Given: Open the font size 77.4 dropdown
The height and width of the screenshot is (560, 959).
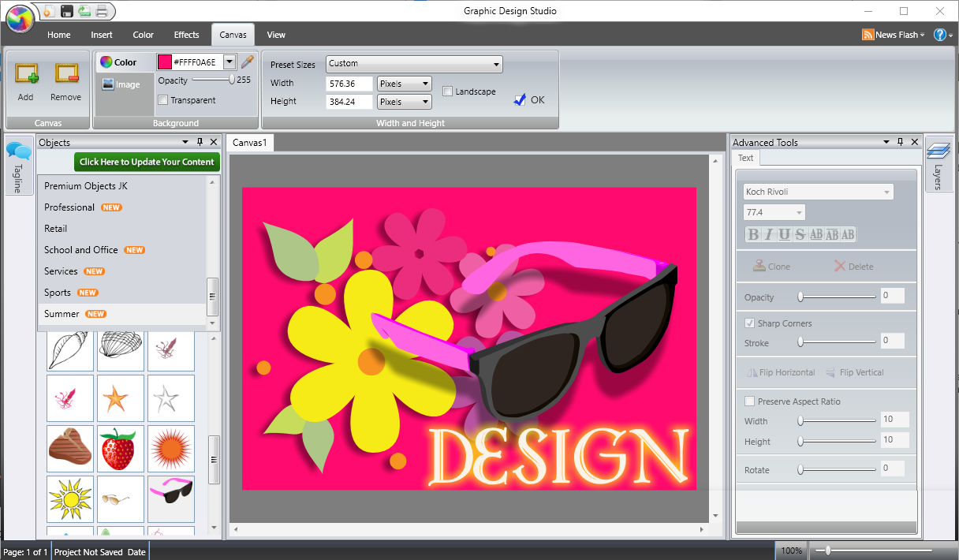Looking at the screenshot, I should [774, 212].
